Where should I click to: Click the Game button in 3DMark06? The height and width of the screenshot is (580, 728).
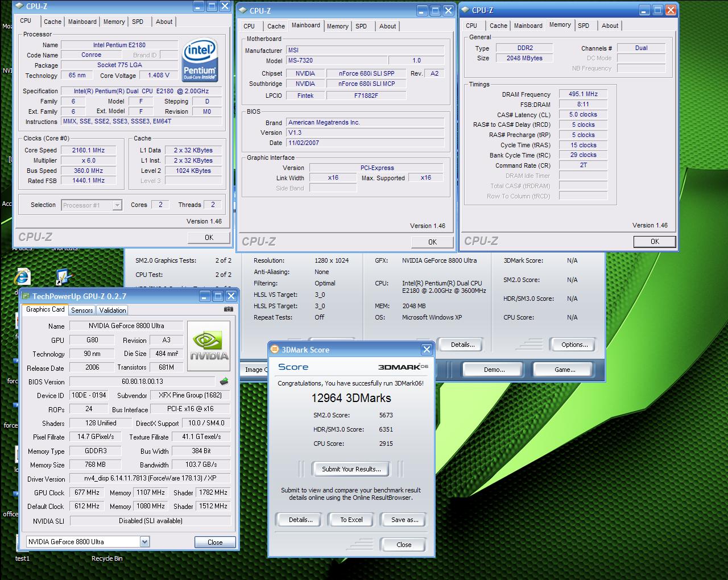565,370
